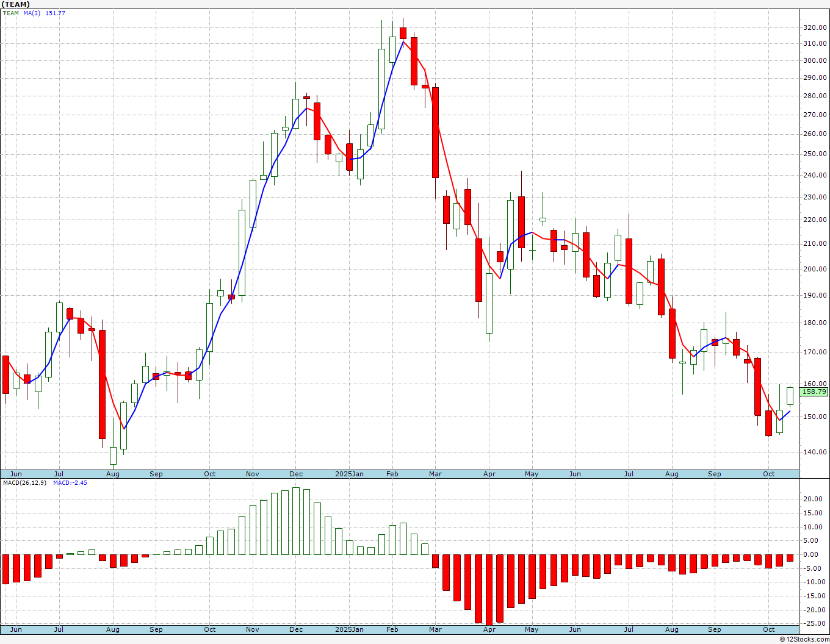Click Nov on the MACD panel time axis

253,629
